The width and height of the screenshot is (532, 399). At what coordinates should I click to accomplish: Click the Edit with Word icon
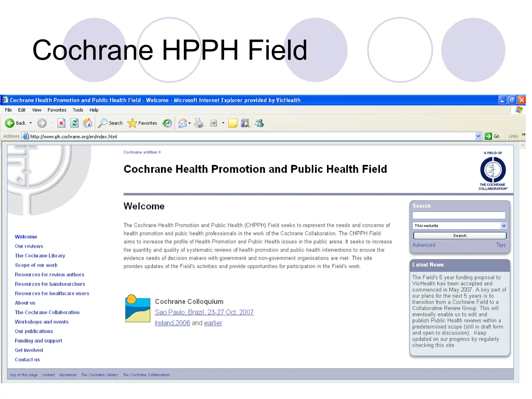(x=214, y=123)
